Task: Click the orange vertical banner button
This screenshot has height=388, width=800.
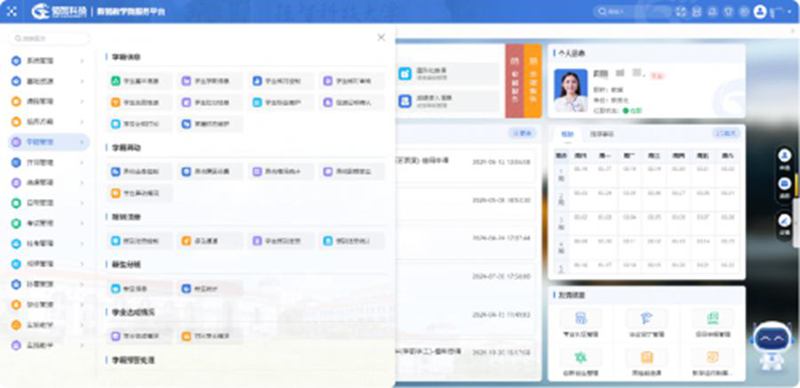Action: pos(532,81)
